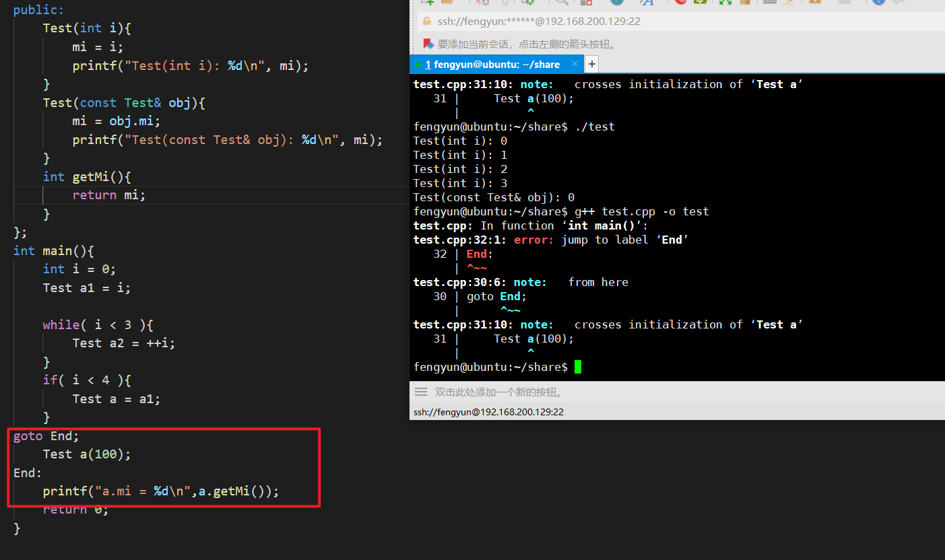
Task: Click the status bar ssh://fengyun@192.168.200.129:22 text
Action: (x=488, y=411)
